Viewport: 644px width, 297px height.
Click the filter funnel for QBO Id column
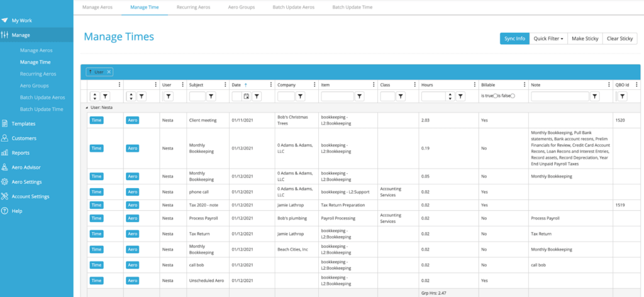pos(623,96)
